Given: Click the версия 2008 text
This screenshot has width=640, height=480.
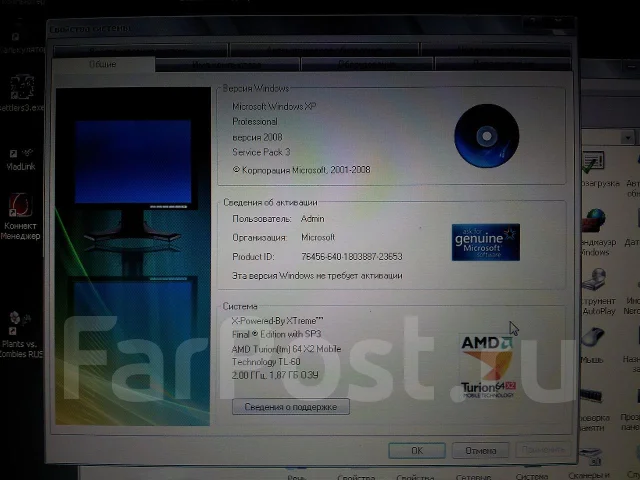Looking at the screenshot, I should click(257, 137).
